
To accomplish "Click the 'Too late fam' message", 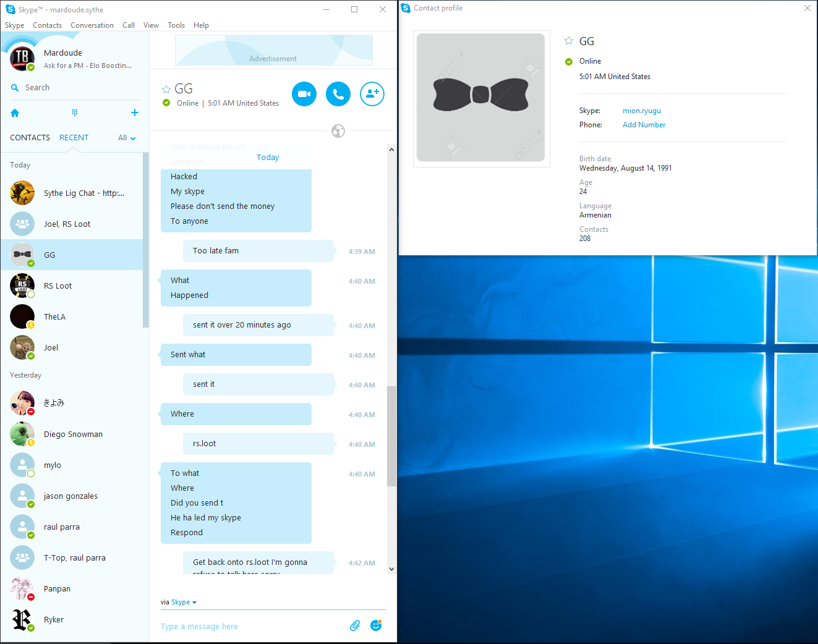I will pyautogui.click(x=258, y=251).
